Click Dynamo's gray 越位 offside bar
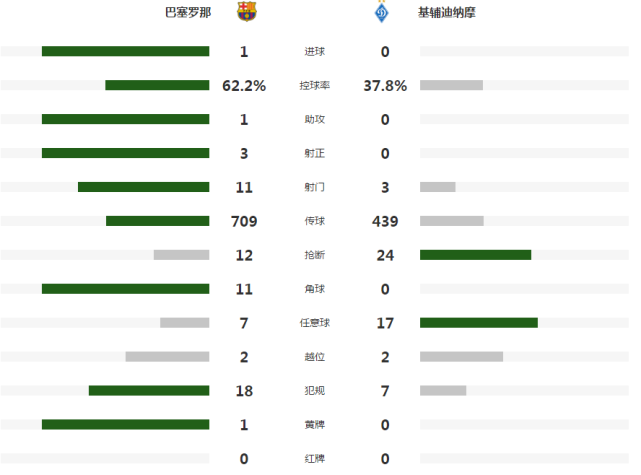 tap(462, 356)
